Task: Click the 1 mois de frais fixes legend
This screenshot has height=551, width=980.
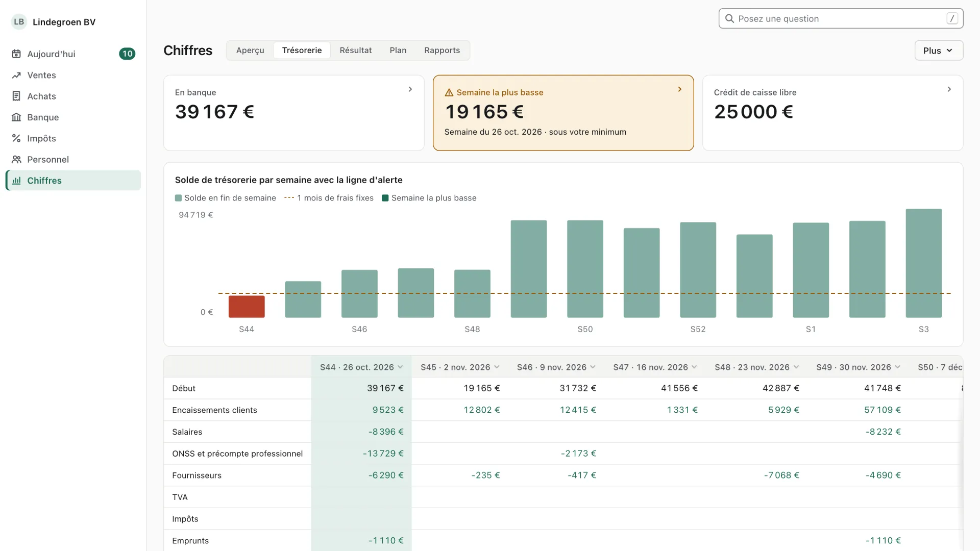Action: [329, 198]
